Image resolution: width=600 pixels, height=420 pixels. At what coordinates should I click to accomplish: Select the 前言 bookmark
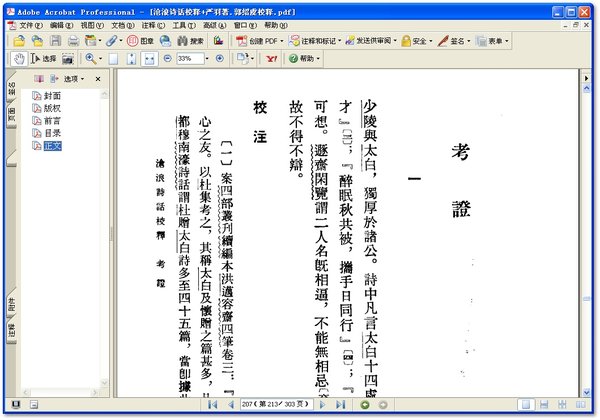52,121
